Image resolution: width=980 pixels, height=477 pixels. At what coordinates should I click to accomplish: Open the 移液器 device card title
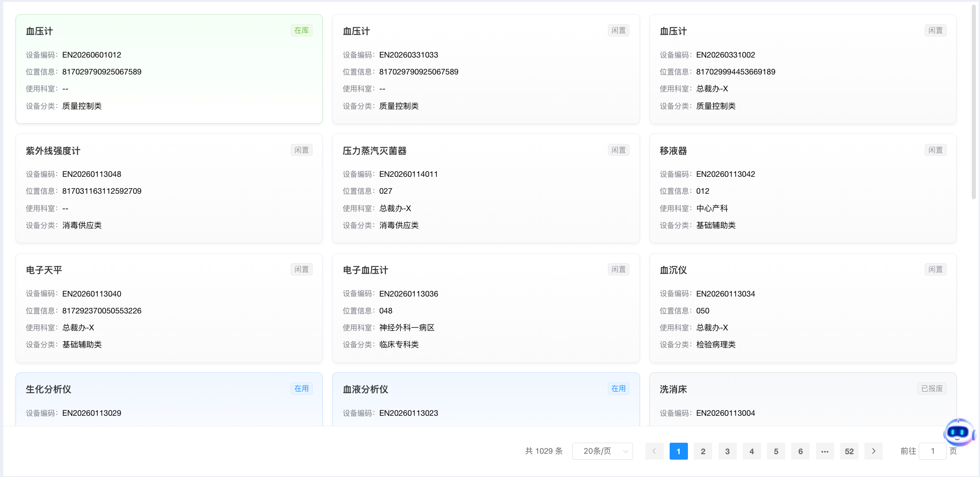673,151
